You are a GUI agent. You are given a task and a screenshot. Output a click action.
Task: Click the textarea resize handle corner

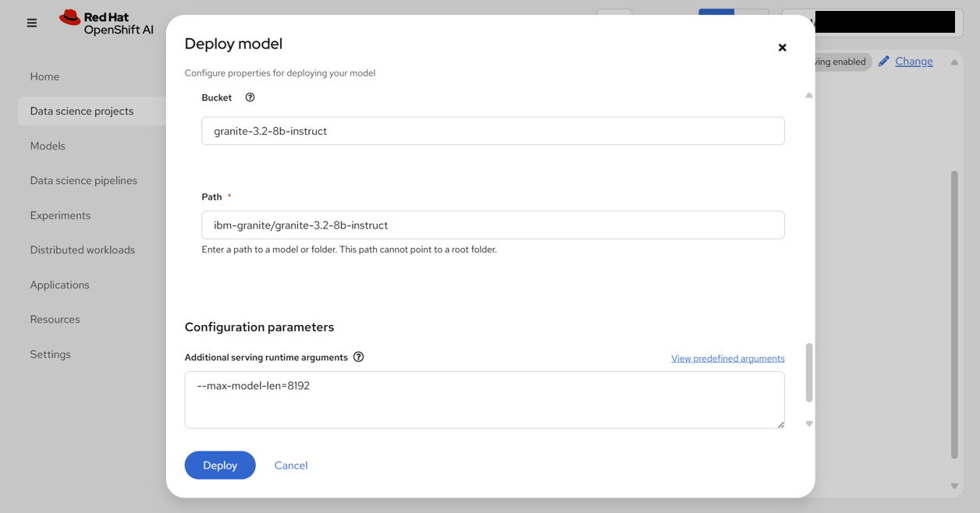point(780,424)
